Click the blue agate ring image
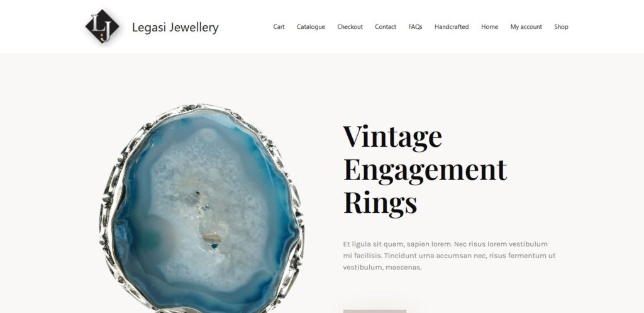Image resolution: width=644 pixels, height=313 pixels. point(201,208)
